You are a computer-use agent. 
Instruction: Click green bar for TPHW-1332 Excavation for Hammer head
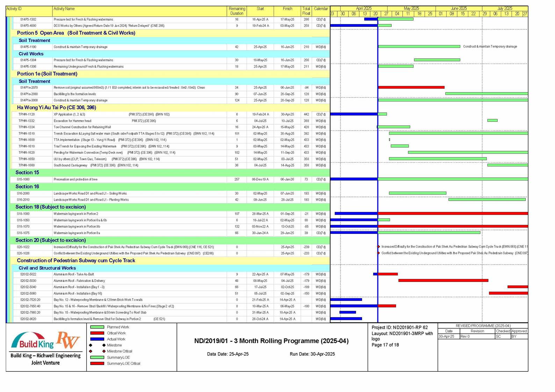492,120
